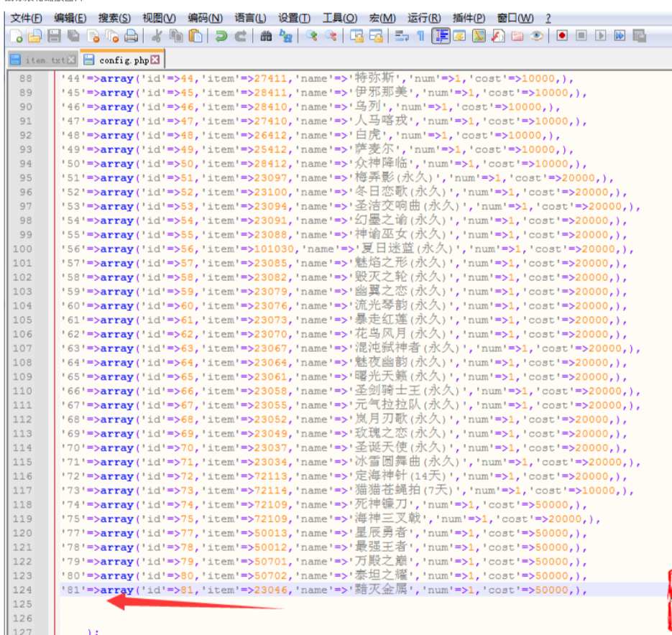Zoom in with the magnifier plus icon
This screenshot has width=672, height=635.
click(311, 36)
